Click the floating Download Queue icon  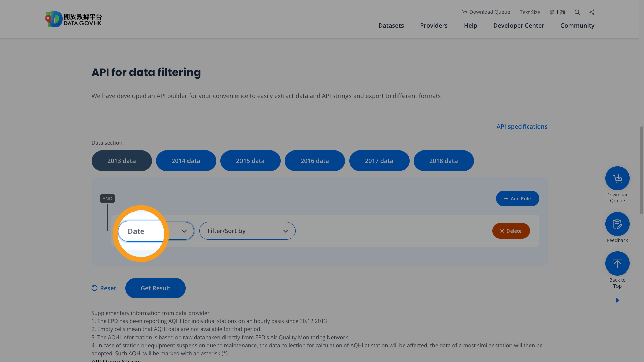[617, 178]
